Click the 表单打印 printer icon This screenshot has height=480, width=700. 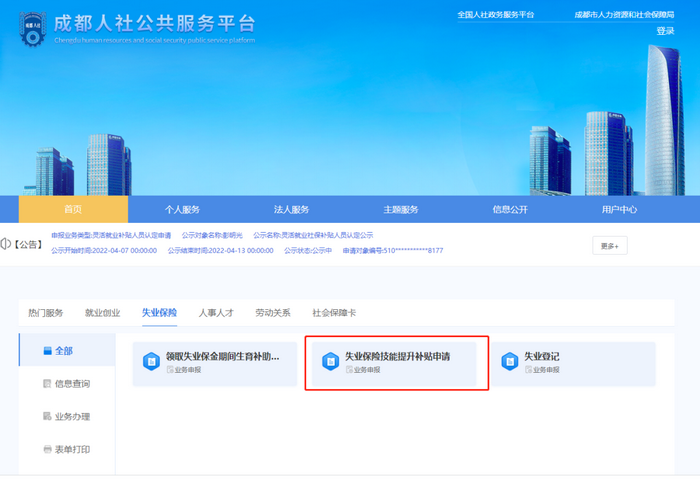point(46,449)
